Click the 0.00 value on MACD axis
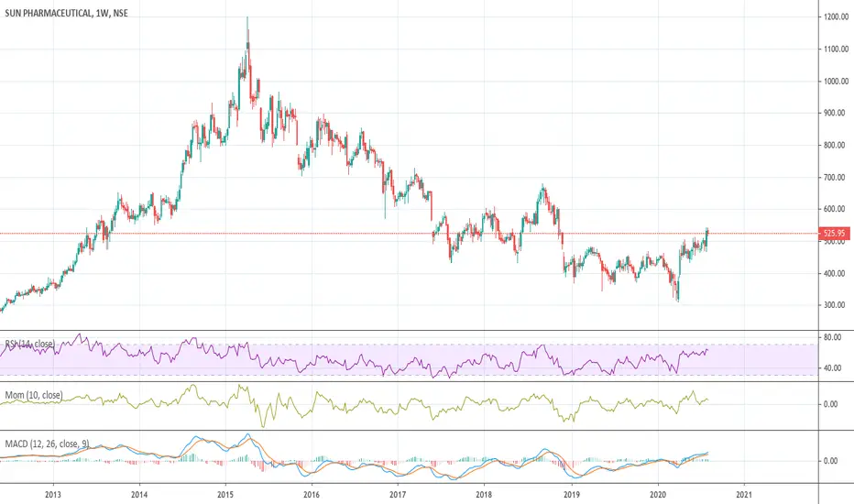The height and width of the screenshot is (504, 854). (x=831, y=460)
